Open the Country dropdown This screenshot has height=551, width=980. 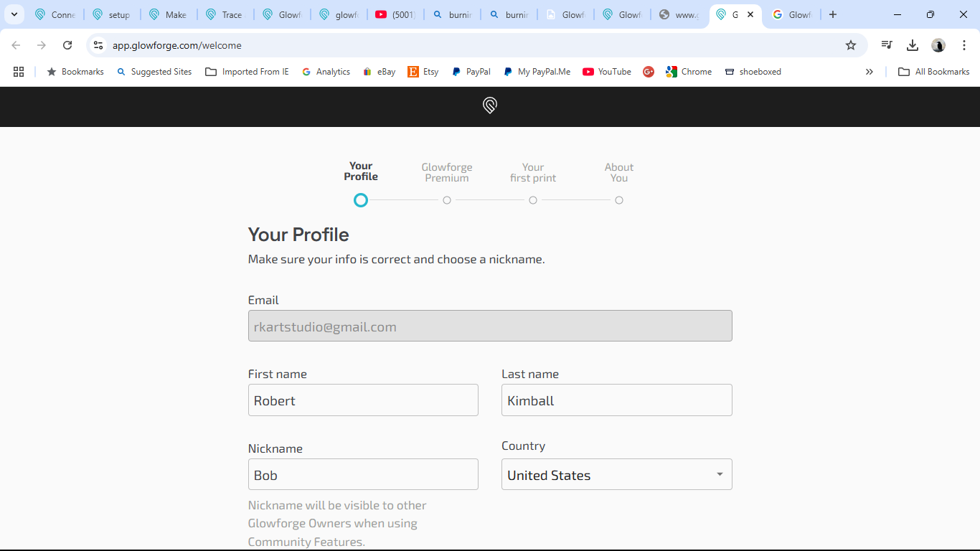tap(616, 474)
